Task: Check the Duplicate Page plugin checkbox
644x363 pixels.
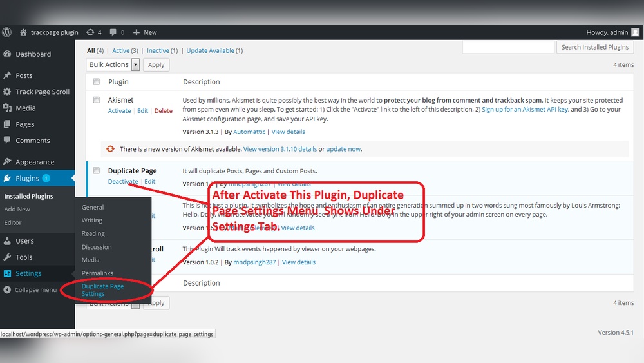Action: [96, 170]
